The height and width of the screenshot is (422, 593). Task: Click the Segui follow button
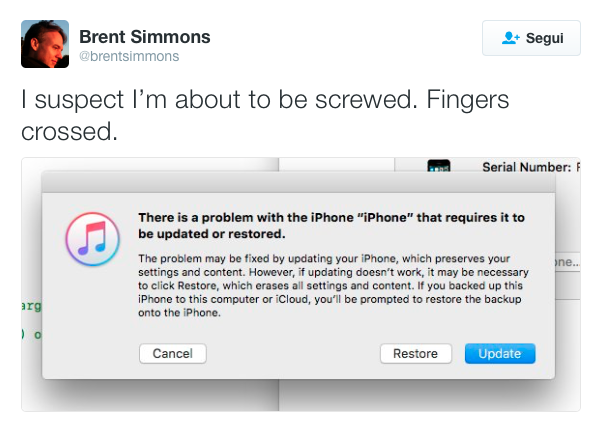tap(531, 38)
